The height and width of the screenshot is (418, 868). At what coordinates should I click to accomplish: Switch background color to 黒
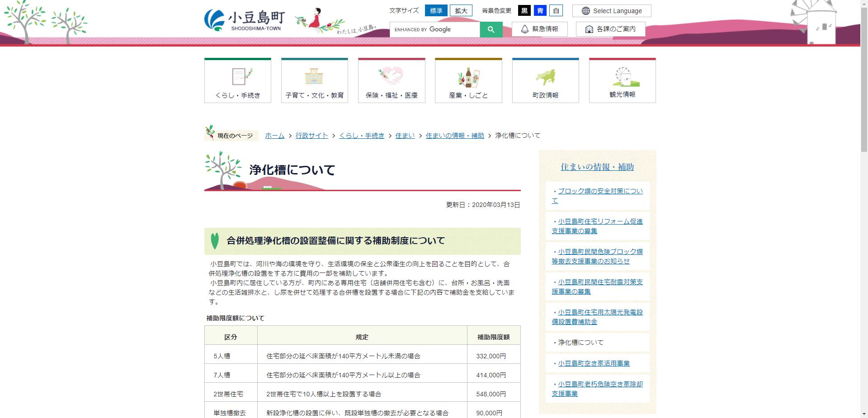pyautogui.click(x=525, y=10)
